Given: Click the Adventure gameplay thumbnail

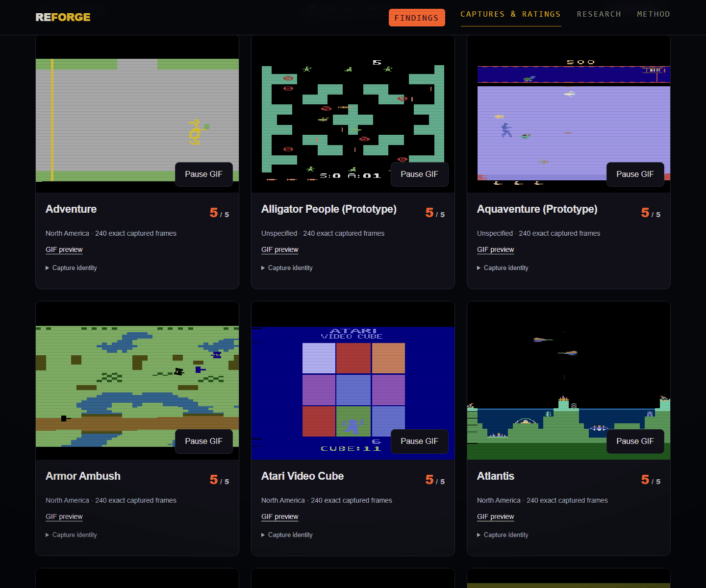Looking at the screenshot, I should pos(137,114).
